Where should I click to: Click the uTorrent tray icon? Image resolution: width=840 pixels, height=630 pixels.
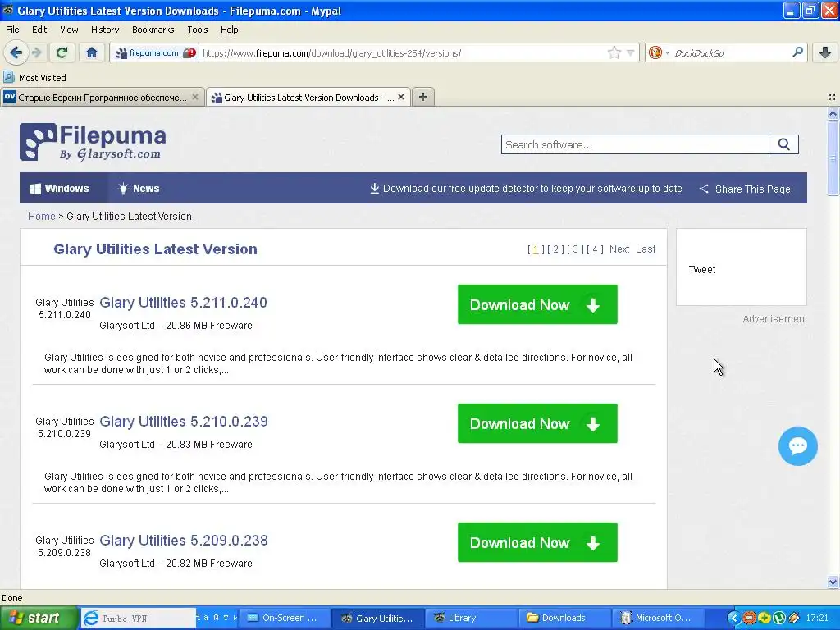pos(779,619)
